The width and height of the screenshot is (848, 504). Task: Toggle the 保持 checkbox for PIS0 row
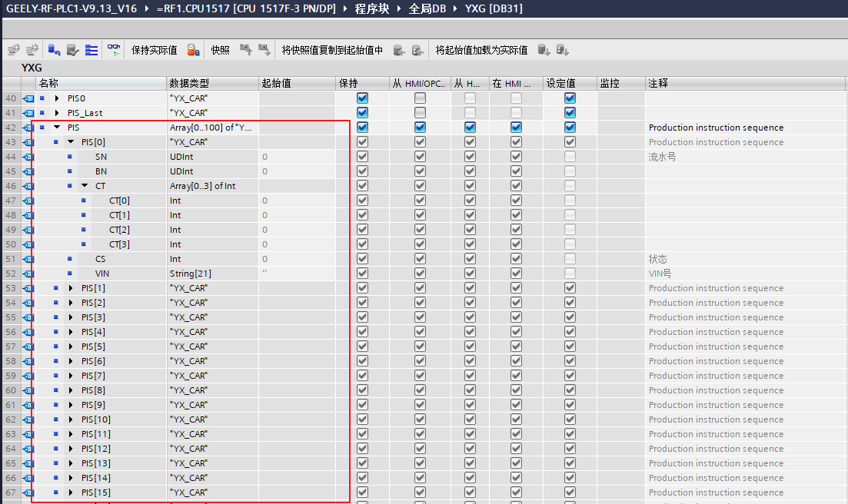[362, 98]
